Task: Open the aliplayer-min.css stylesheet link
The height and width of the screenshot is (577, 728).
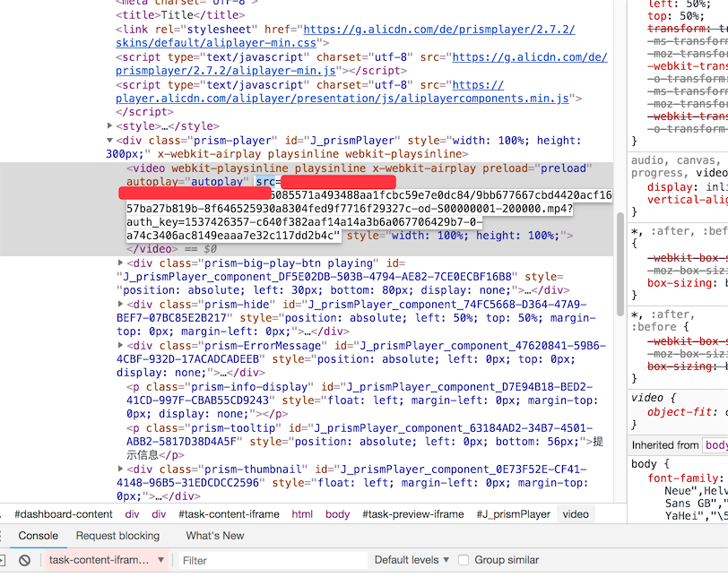Action: coord(345,36)
